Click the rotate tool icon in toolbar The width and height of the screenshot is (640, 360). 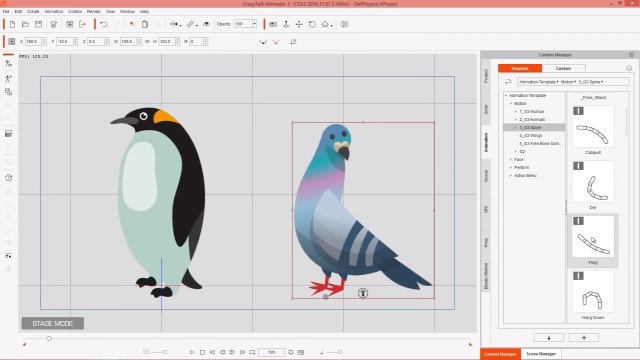(x=312, y=24)
